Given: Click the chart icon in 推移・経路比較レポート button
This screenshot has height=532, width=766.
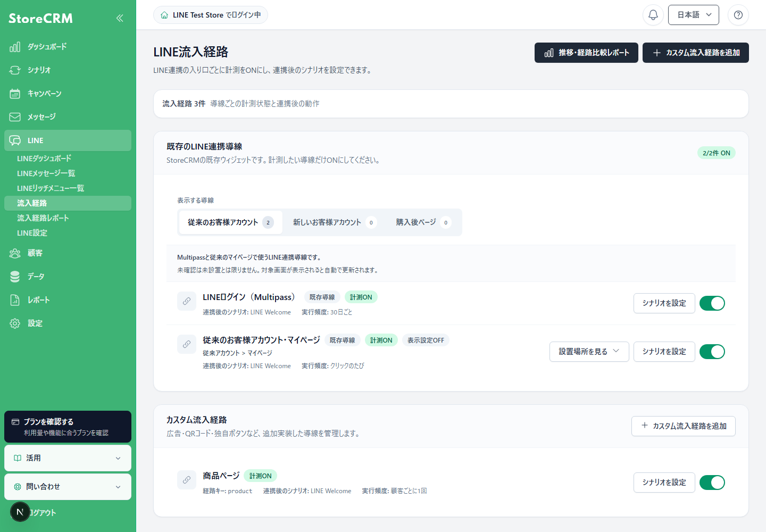Looking at the screenshot, I should [x=549, y=53].
